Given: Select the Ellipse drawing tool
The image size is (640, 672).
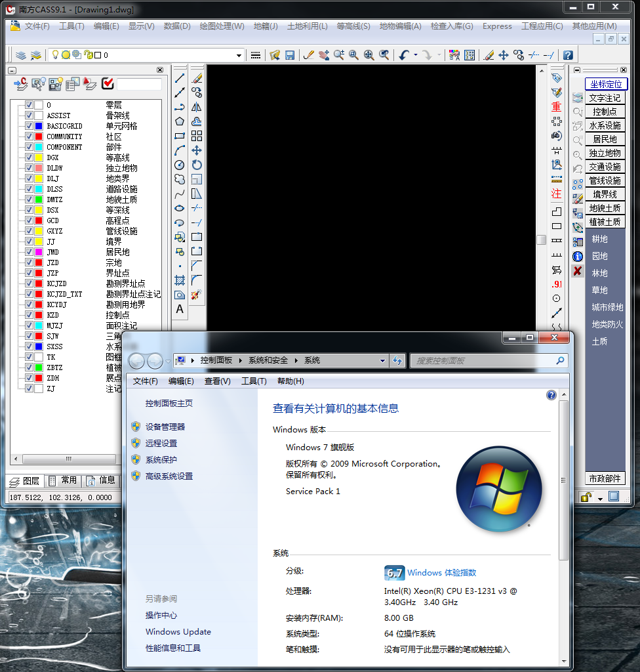Looking at the screenshot, I should 180,208.
